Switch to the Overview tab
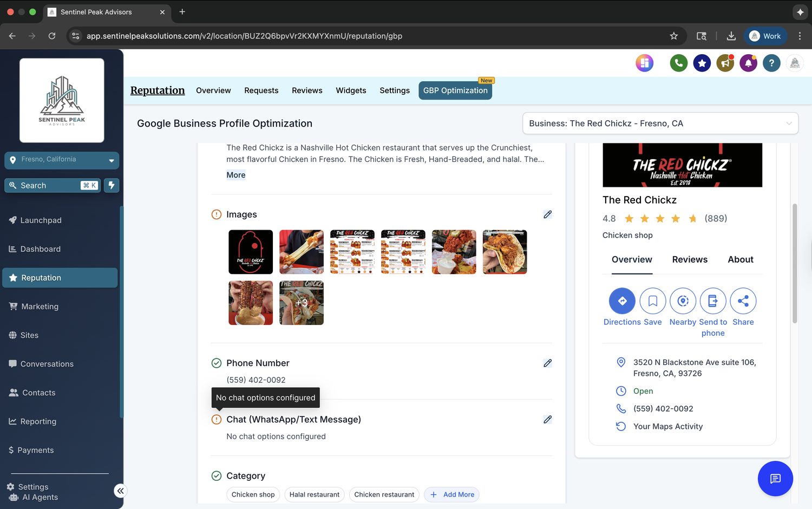Screen dimensions: 812x509 coord(213,90)
